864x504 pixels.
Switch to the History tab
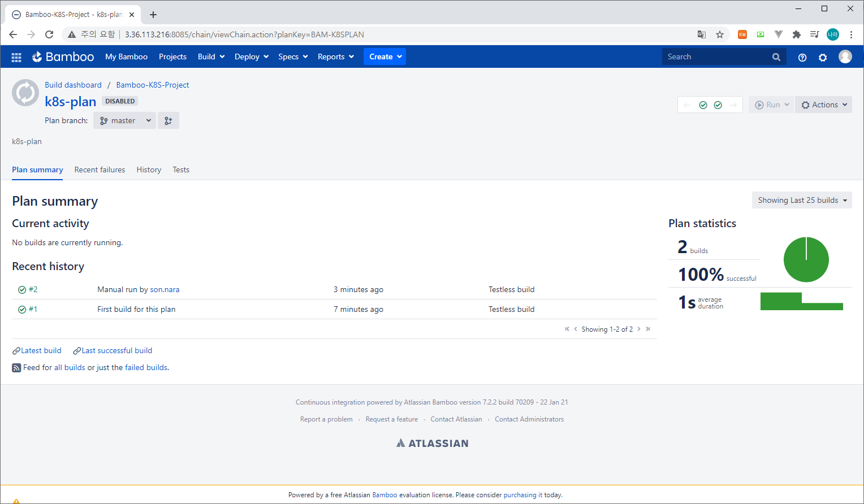point(149,170)
